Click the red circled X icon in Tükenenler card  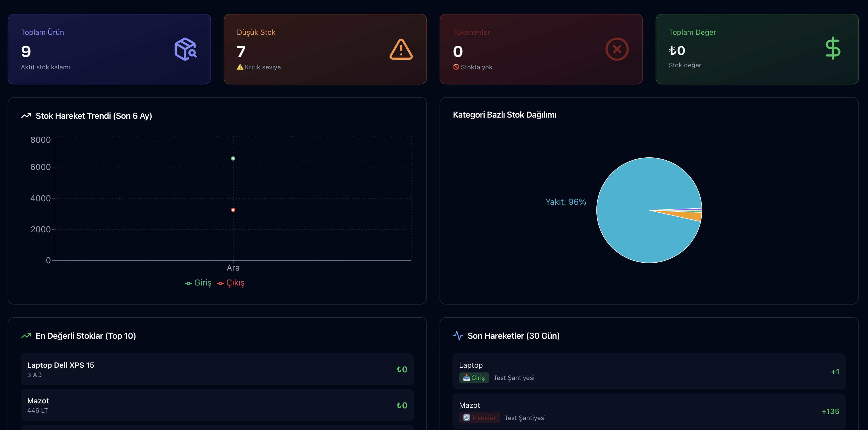point(617,49)
